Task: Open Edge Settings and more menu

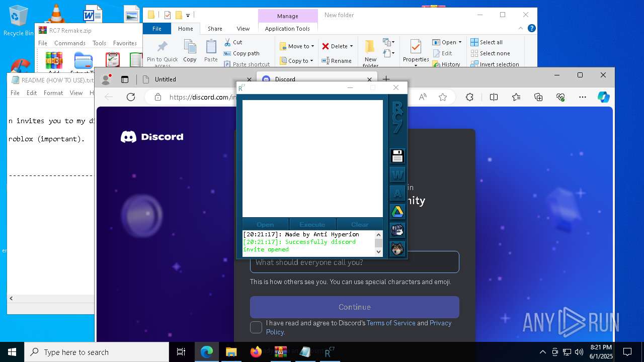Action: click(x=583, y=97)
